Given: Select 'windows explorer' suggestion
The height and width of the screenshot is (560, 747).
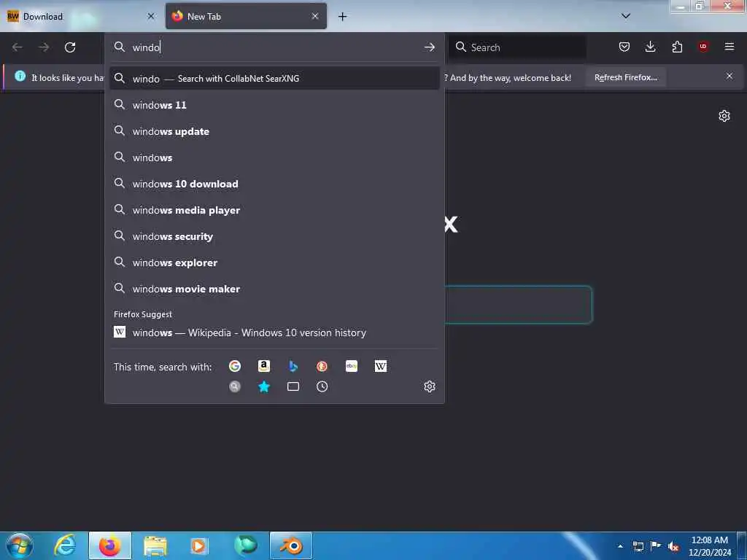Looking at the screenshot, I should point(274,262).
